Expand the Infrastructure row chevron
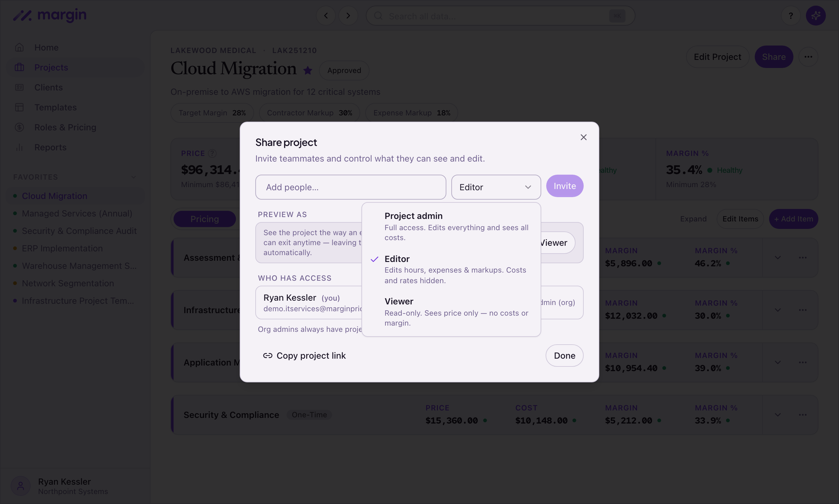This screenshot has height=504, width=839. pos(778,310)
